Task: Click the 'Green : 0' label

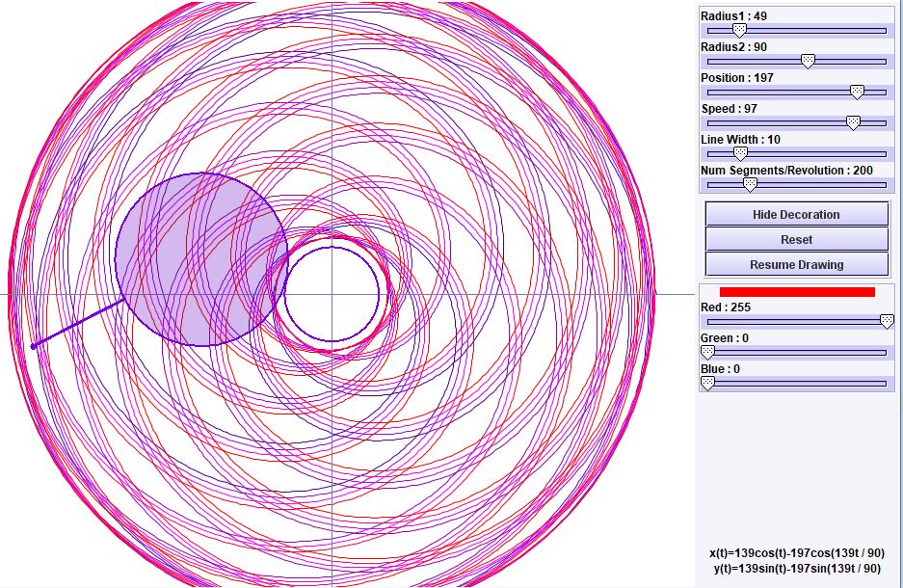Action: point(725,338)
